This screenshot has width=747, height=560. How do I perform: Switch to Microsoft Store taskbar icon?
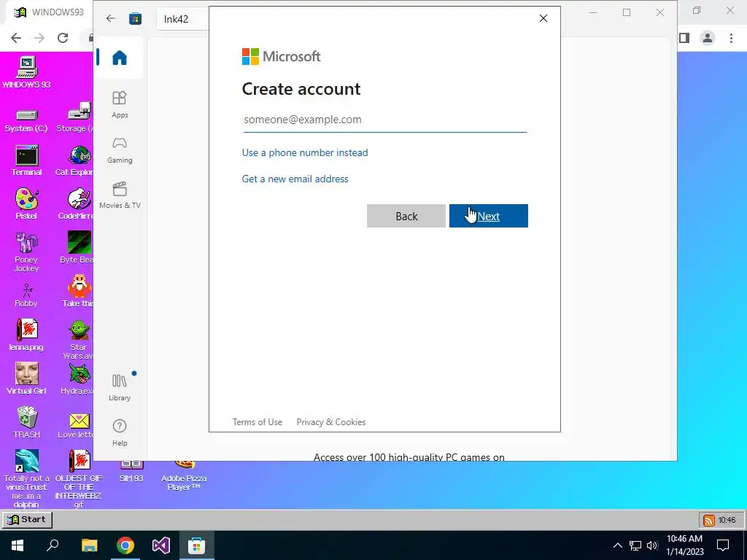(196, 545)
